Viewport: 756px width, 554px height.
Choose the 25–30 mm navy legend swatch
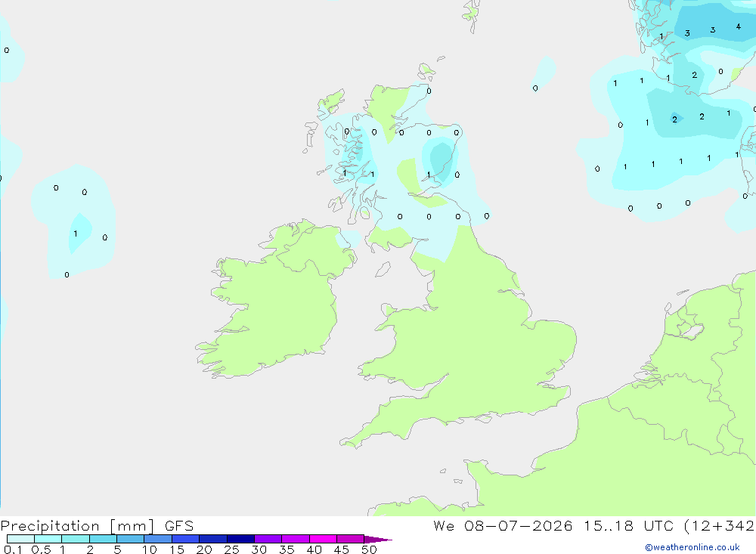click(x=240, y=539)
